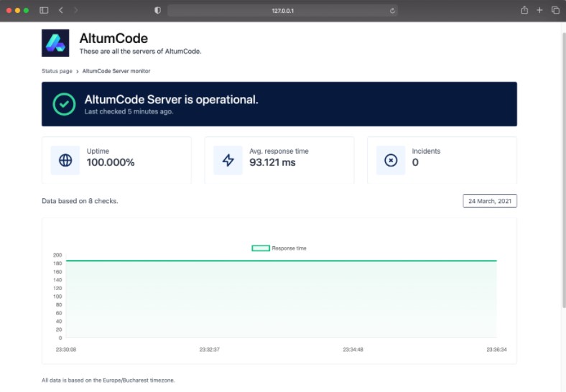Select the Incidents count 0
The width and height of the screenshot is (566, 392).
point(415,162)
